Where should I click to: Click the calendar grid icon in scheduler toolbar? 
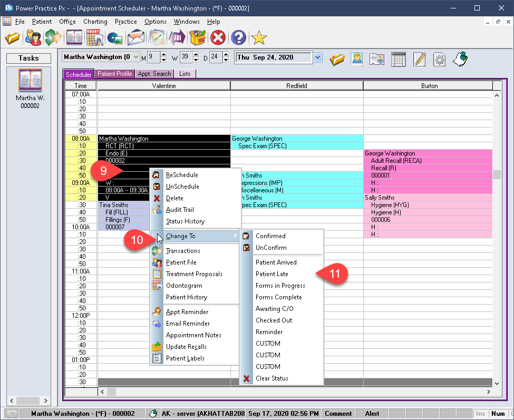pos(399,60)
